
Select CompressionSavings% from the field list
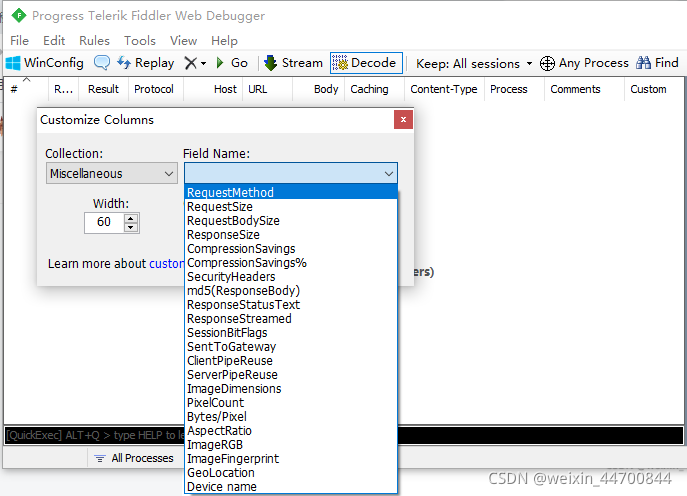(291, 262)
